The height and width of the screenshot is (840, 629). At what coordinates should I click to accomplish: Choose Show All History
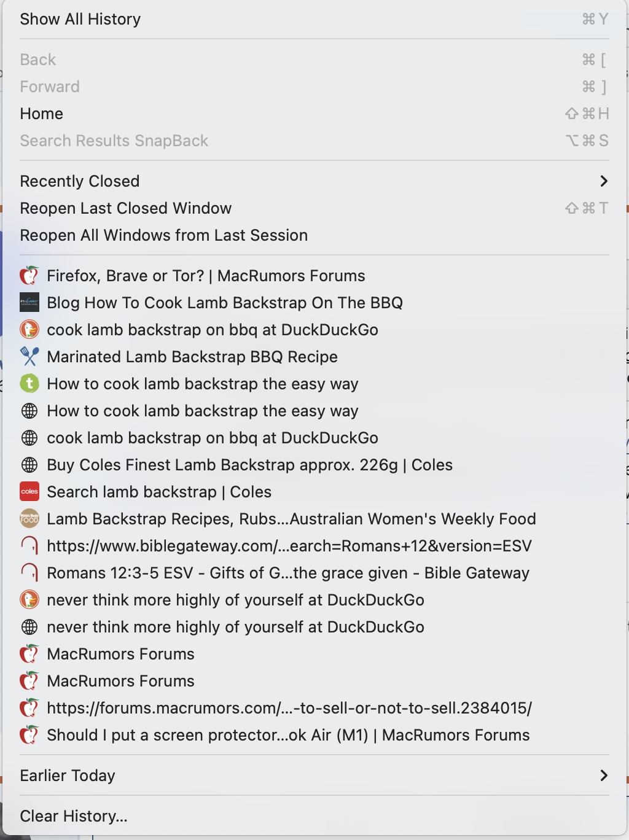pyautogui.click(x=314, y=19)
